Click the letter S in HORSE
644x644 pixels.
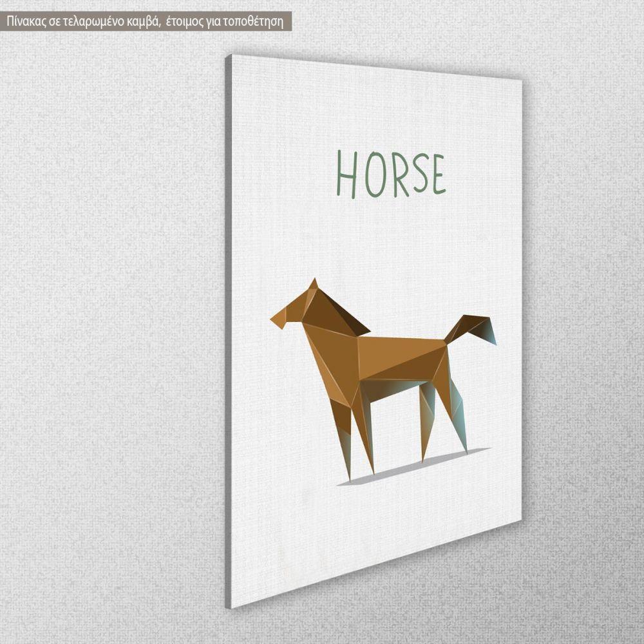click(x=420, y=174)
